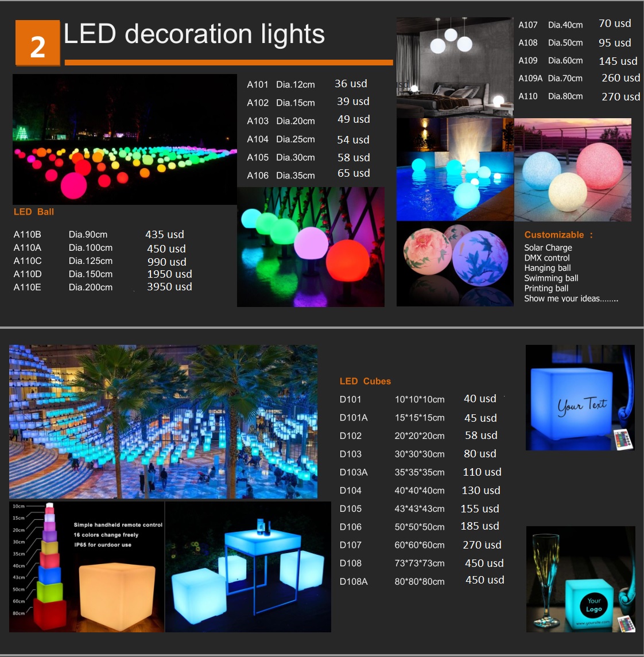Select the A109A product code
The height and width of the screenshot is (657, 644).
pyautogui.click(x=530, y=79)
